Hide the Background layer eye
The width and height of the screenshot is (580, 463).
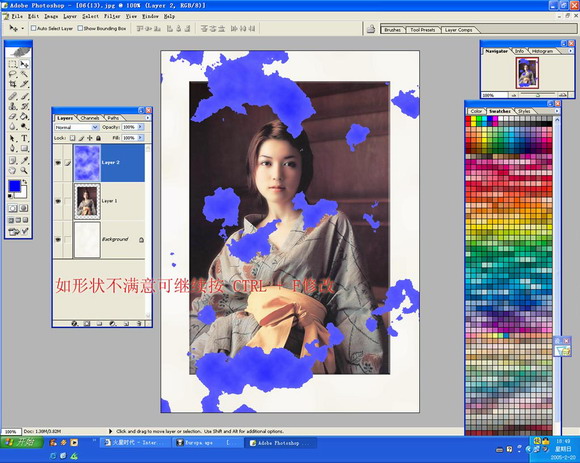click(58, 240)
